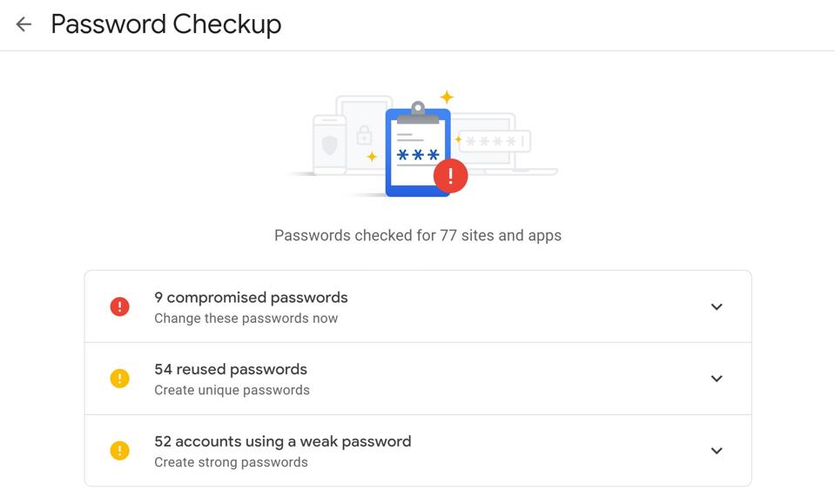Expand the weak password accounts chevron

717,451
